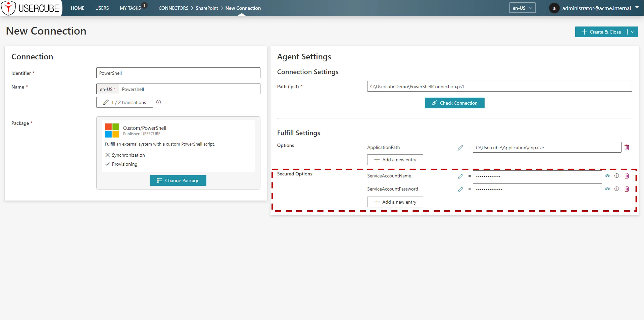This screenshot has width=644, height=320.
Task: Click the ServiceAccountName key label
Action: (x=389, y=176)
